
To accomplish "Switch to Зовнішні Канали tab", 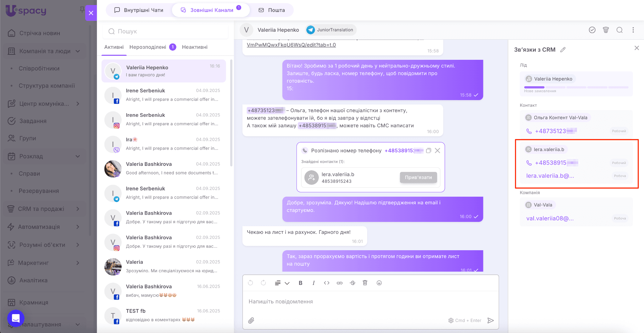I will (211, 10).
